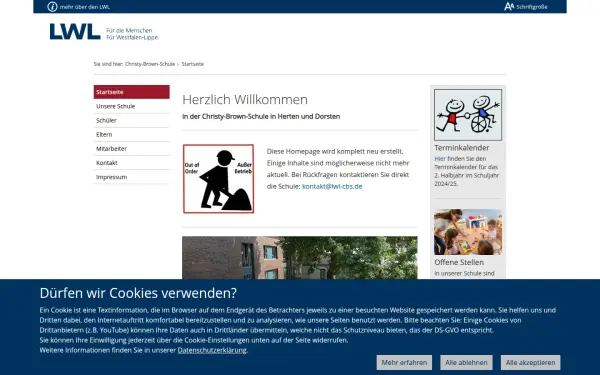The image size is (600, 375).
Task: Open the Schriftgröße text option
Action: pyautogui.click(x=532, y=7)
